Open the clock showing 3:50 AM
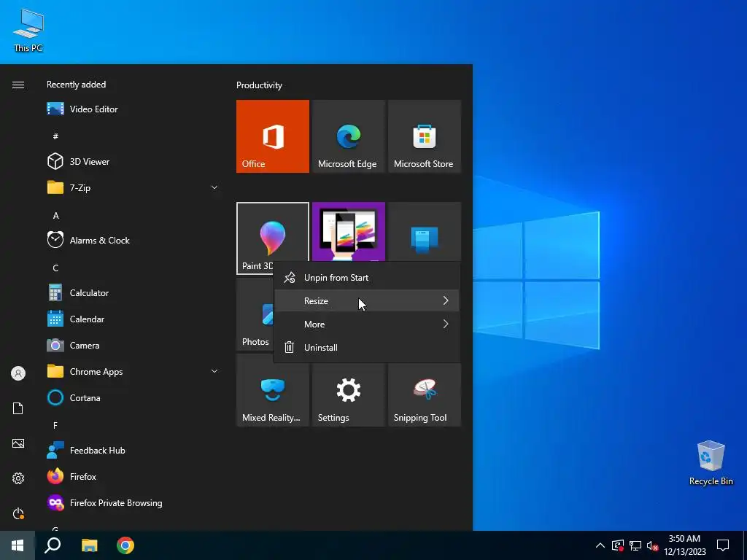This screenshot has height=560, width=747. (684, 545)
